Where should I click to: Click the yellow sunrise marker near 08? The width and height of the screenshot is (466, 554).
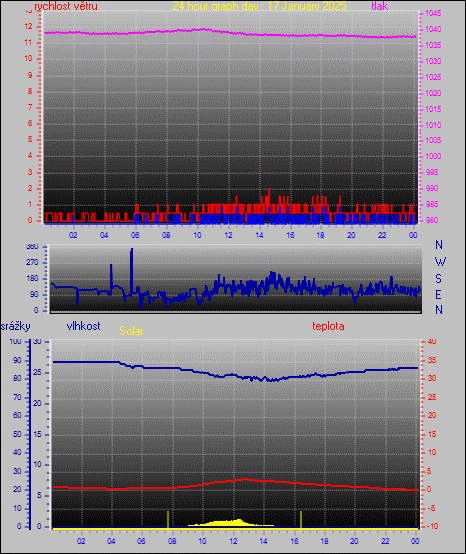(168, 519)
